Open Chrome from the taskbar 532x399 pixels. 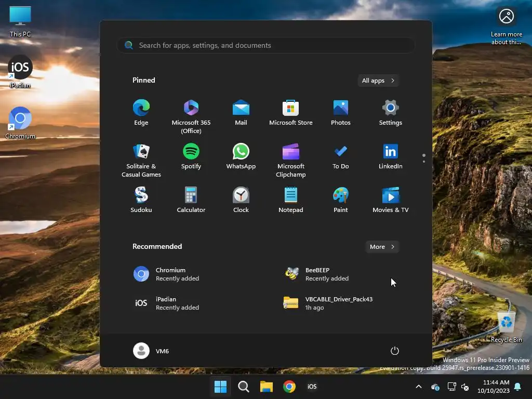pos(289,387)
